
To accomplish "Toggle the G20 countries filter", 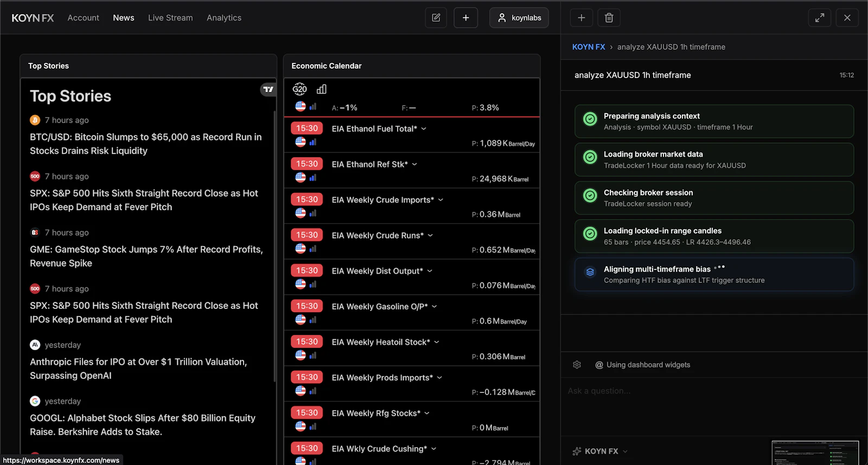I will [x=300, y=89].
